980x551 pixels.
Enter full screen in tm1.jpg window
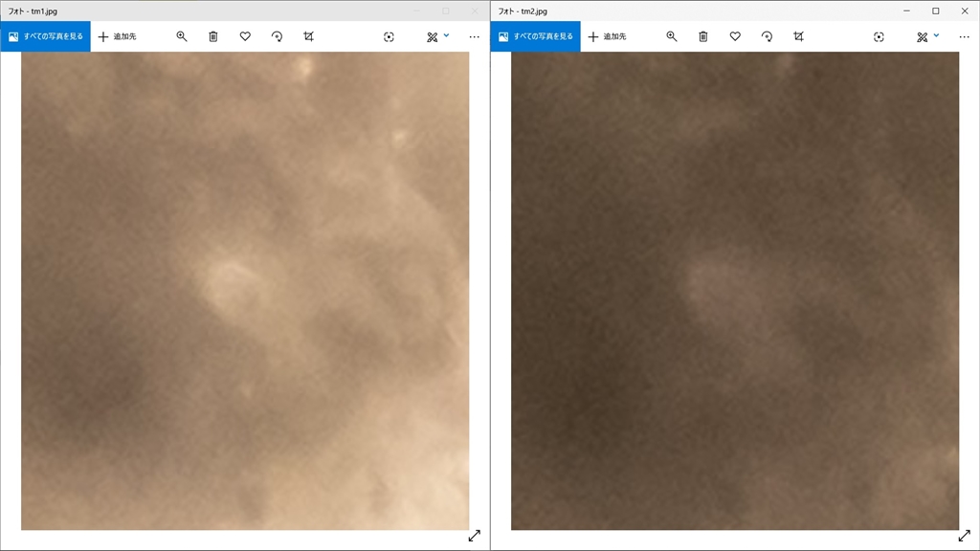click(475, 536)
